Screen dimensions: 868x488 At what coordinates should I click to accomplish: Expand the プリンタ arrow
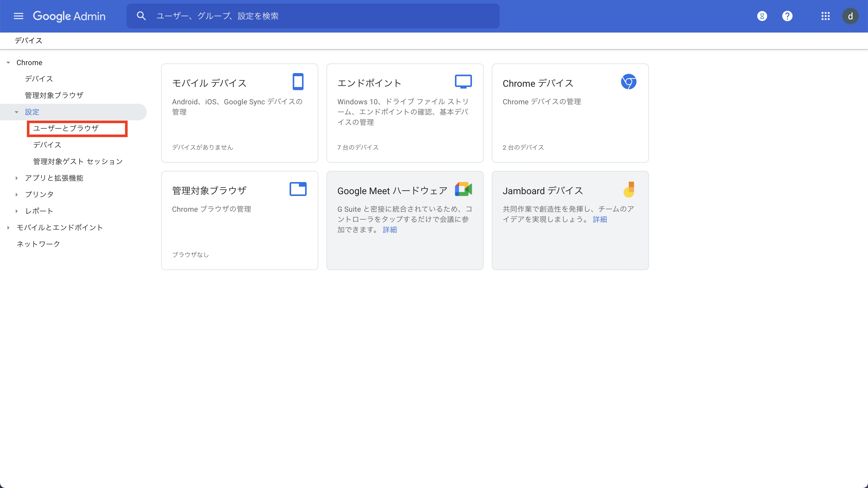[17, 195]
